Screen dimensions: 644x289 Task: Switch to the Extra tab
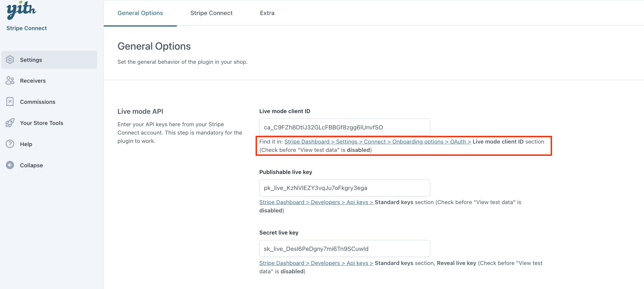tap(267, 13)
